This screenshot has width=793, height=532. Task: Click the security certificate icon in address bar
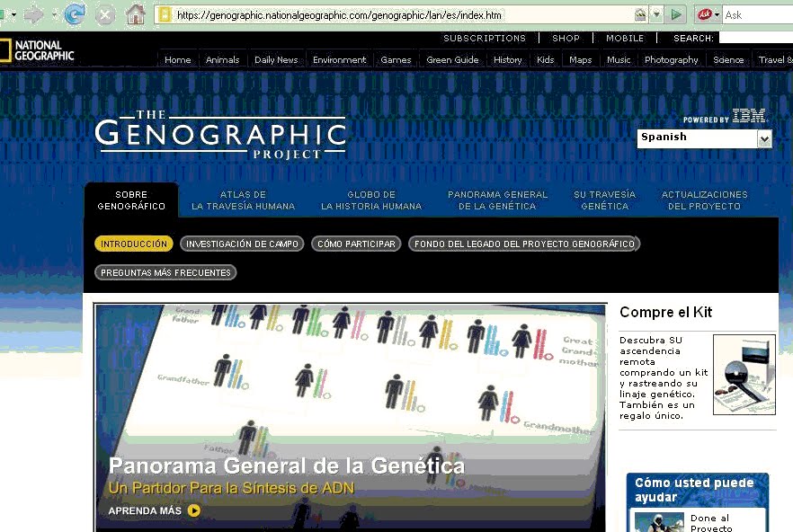(640, 14)
